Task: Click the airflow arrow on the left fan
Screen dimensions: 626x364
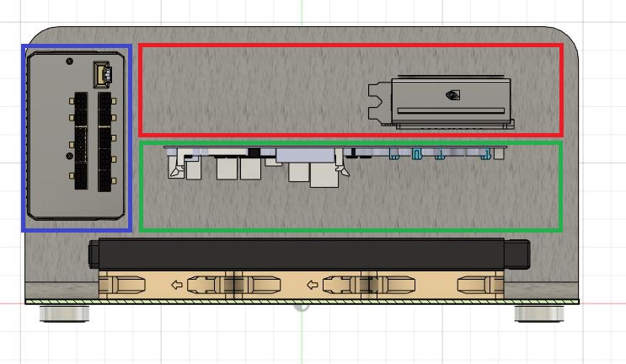Action: click(x=177, y=285)
